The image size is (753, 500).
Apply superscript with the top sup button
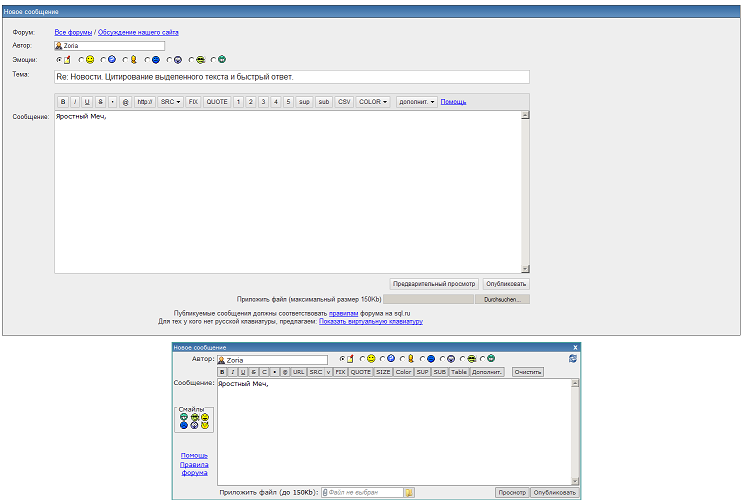(x=304, y=102)
